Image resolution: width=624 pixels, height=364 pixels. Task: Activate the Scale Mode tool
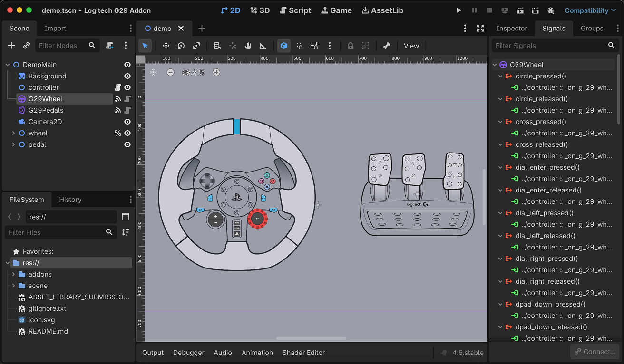click(196, 46)
